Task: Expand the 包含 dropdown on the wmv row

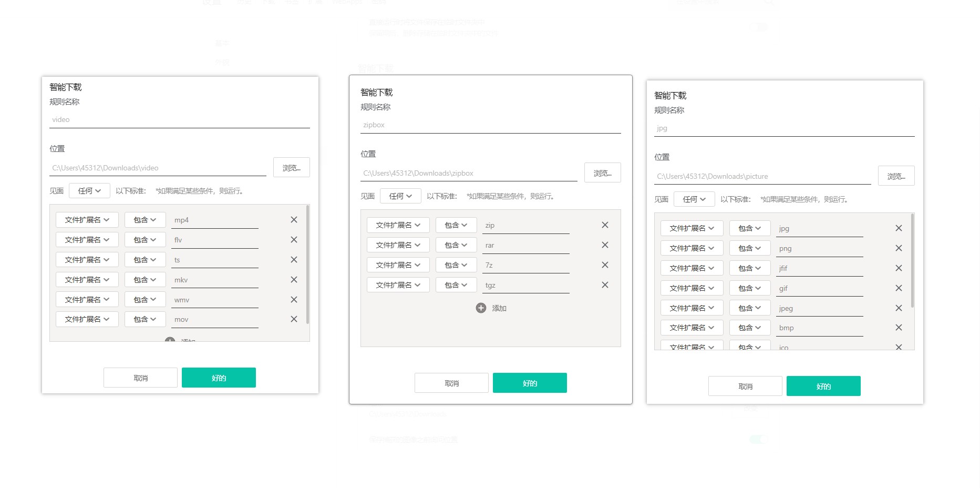Action: [145, 300]
